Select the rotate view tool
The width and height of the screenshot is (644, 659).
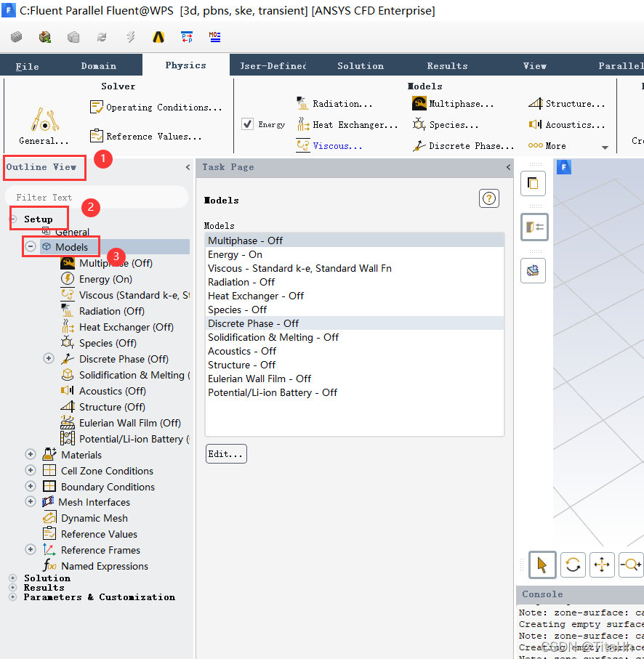coord(573,565)
